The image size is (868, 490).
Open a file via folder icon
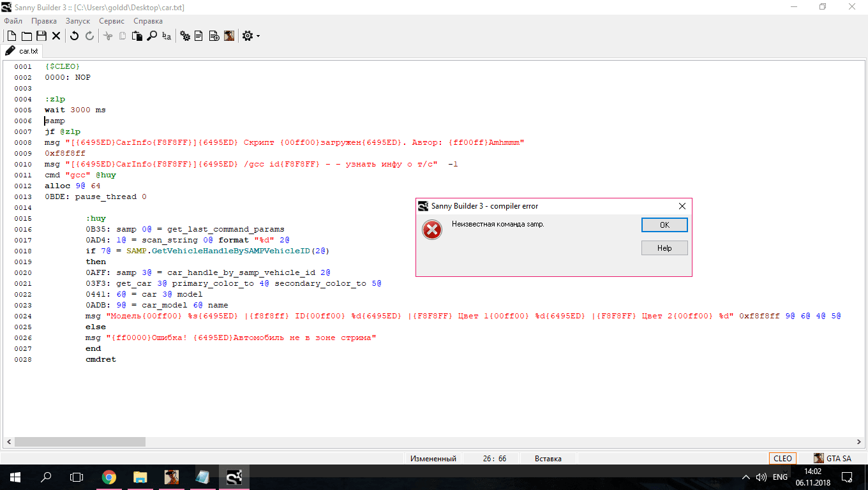point(27,36)
